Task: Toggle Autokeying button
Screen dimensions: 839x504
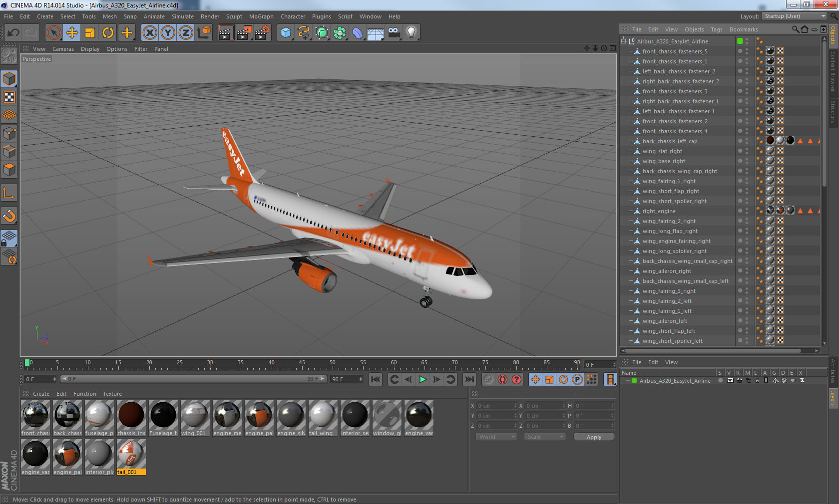Action: click(x=502, y=380)
